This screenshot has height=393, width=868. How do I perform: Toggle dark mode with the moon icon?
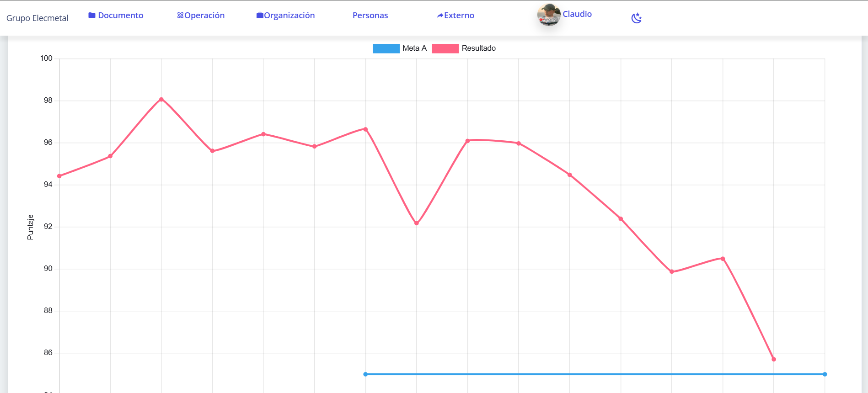637,18
